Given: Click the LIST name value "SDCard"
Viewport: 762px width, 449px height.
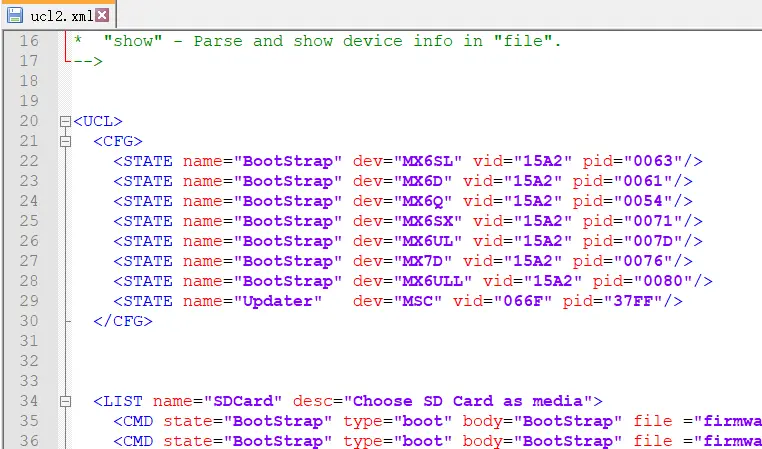Looking at the screenshot, I should [243, 401].
